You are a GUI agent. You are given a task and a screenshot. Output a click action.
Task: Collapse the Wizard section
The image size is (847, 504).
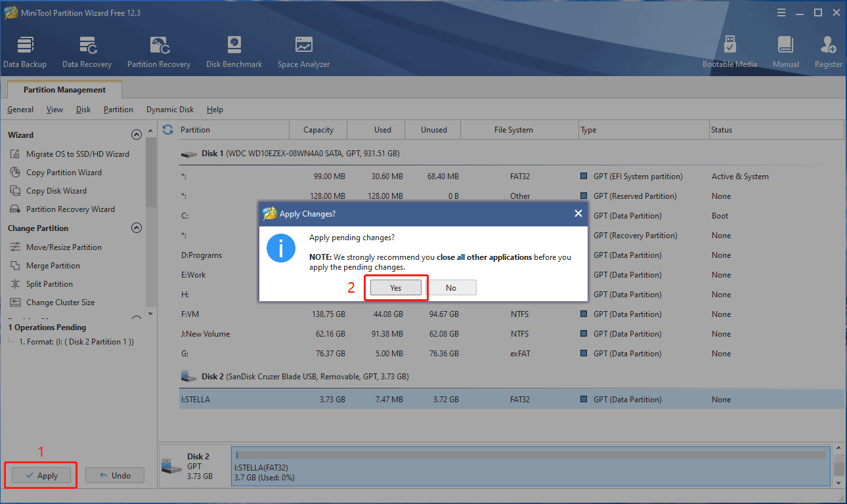(137, 135)
